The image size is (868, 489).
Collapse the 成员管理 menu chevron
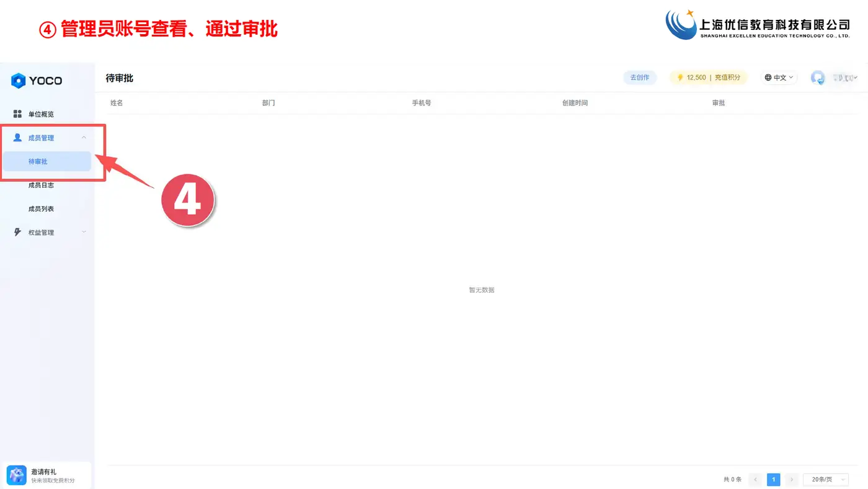tap(84, 138)
